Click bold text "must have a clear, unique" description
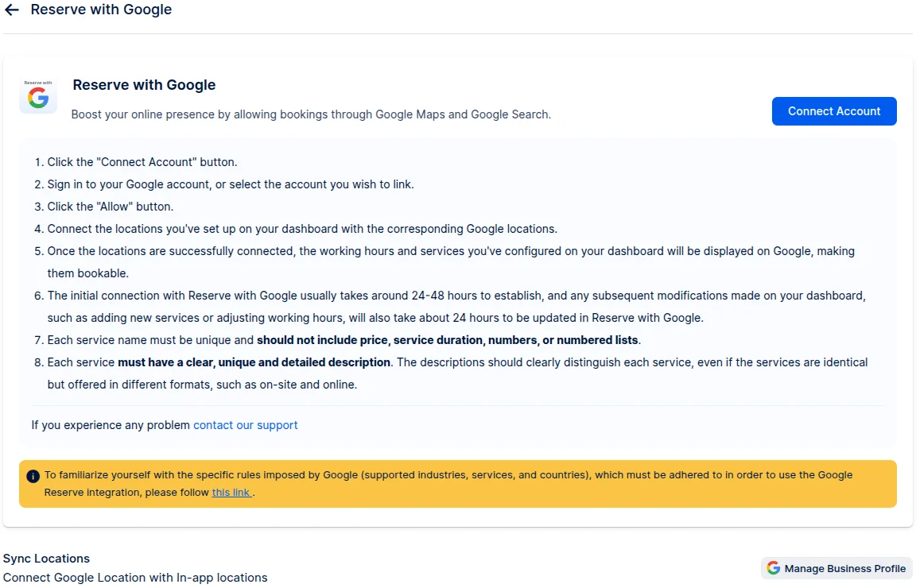Screen dimensions: 920x588 [x=254, y=362]
